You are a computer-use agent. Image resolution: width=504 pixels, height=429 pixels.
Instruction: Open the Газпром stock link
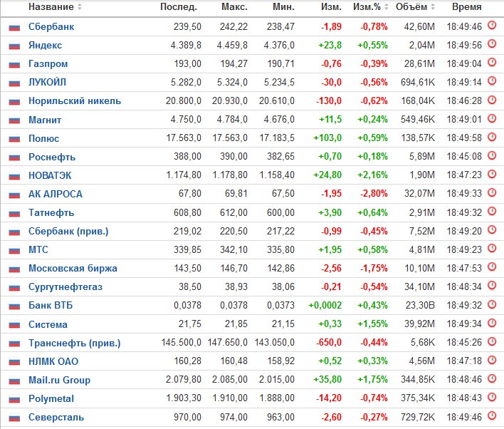(48, 64)
